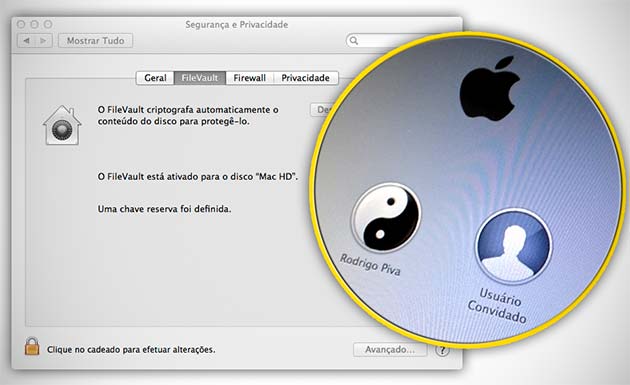Click the Rodrigo Piva user name
Screen dimensions: 630x385
[370, 265]
